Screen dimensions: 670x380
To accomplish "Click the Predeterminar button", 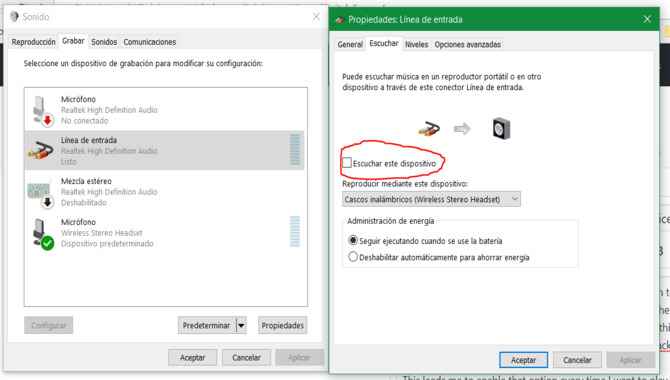I will tap(207, 325).
